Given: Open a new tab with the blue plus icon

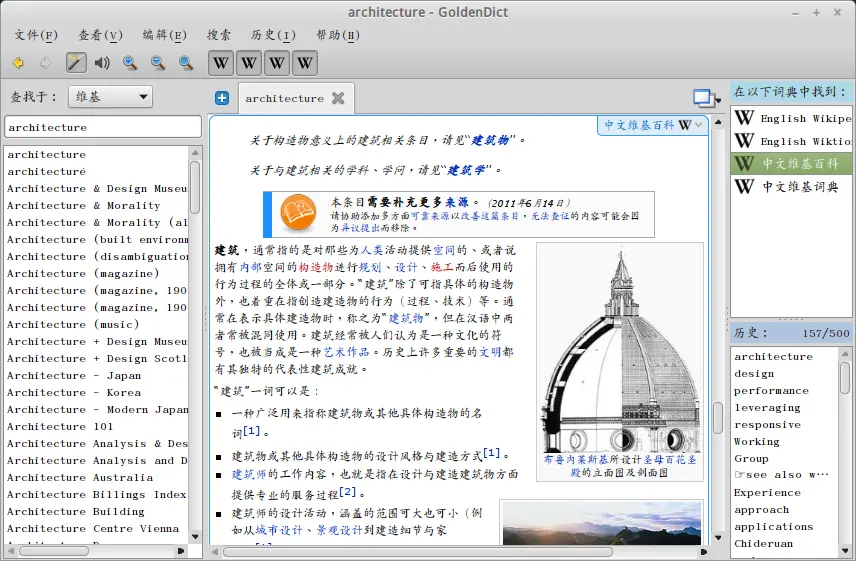Looking at the screenshot, I should pyautogui.click(x=222, y=98).
